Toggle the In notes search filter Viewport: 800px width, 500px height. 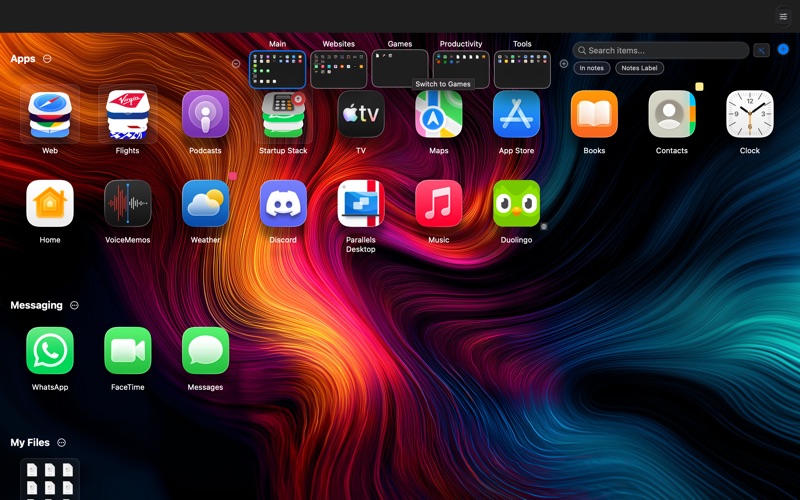(591, 68)
